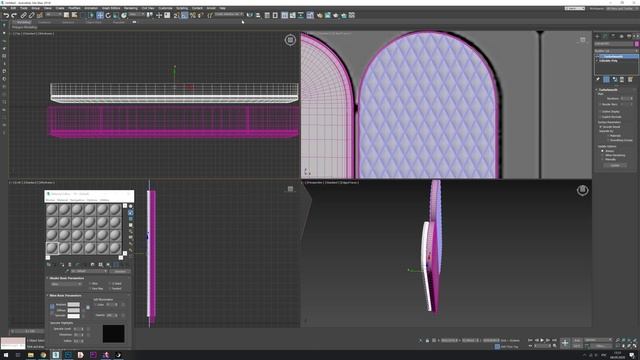Open the Rendered Frame Window icon
The image size is (640, 360).
pyautogui.click(x=327, y=15)
